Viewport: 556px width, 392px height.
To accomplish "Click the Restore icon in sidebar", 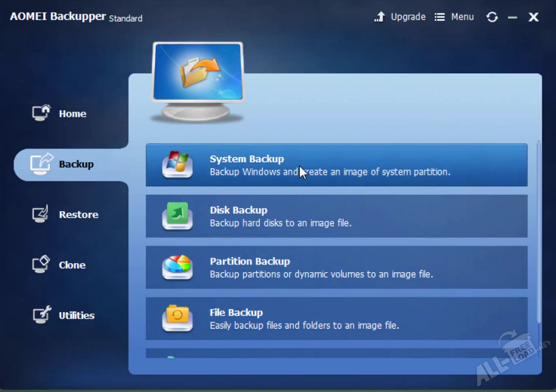I will click(x=41, y=214).
